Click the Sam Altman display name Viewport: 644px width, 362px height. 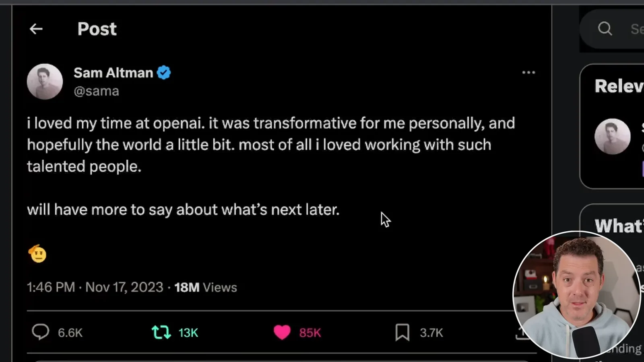[x=113, y=73]
